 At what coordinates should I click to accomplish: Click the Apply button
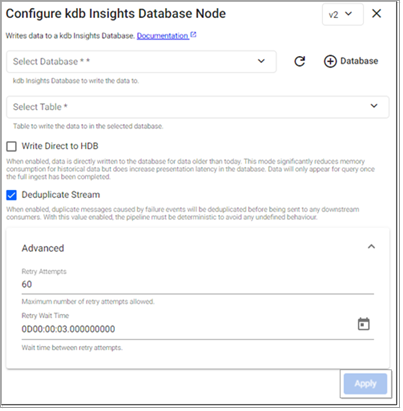click(x=365, y=384)
